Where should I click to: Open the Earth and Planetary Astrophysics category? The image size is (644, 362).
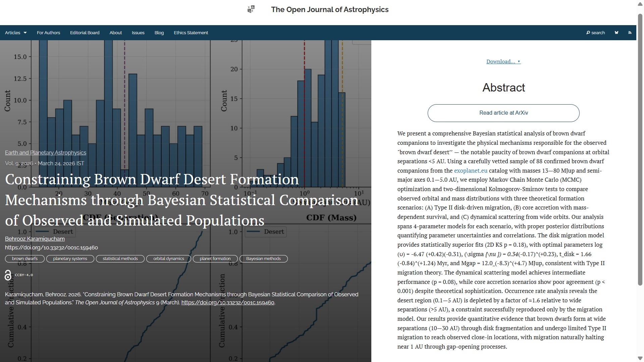46,153
